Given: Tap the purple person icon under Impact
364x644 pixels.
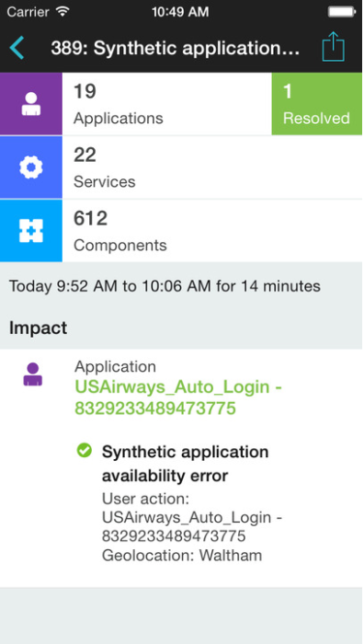Looking at the screenshot, I should [x=32, y=374].
